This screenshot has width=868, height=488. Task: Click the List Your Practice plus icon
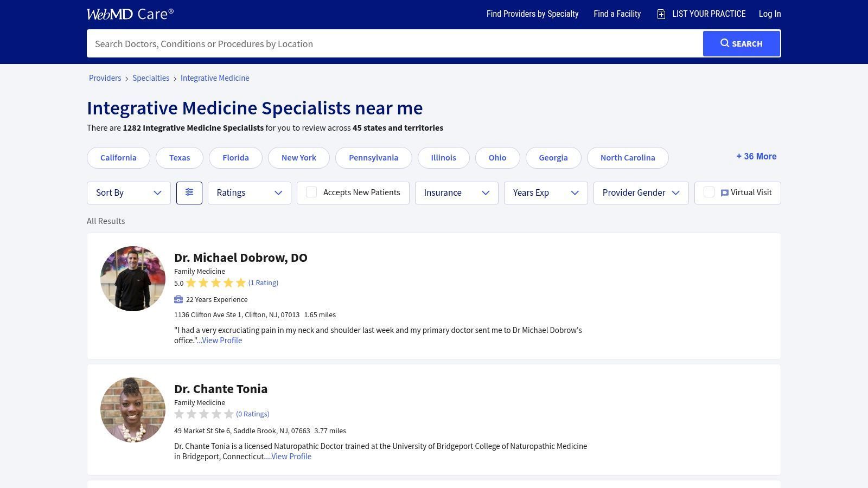pyautogui.click(x=661, y=14)
